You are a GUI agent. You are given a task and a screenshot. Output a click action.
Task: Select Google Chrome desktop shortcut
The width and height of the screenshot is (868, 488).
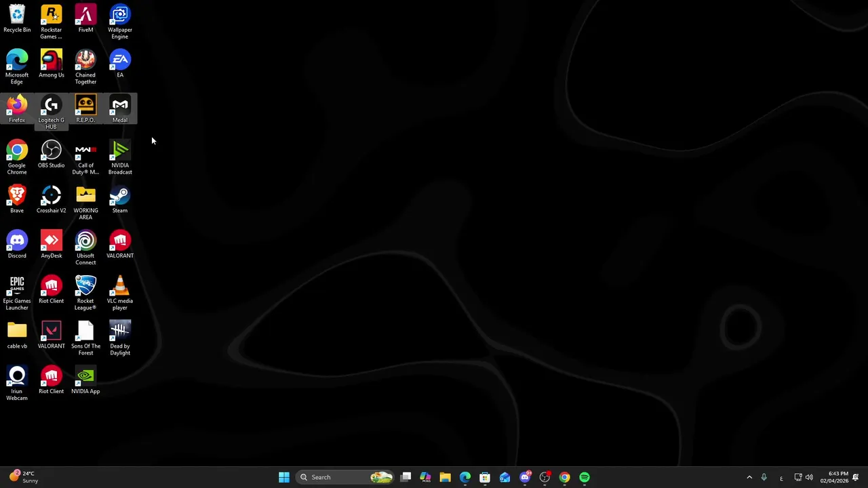point(17,157)
